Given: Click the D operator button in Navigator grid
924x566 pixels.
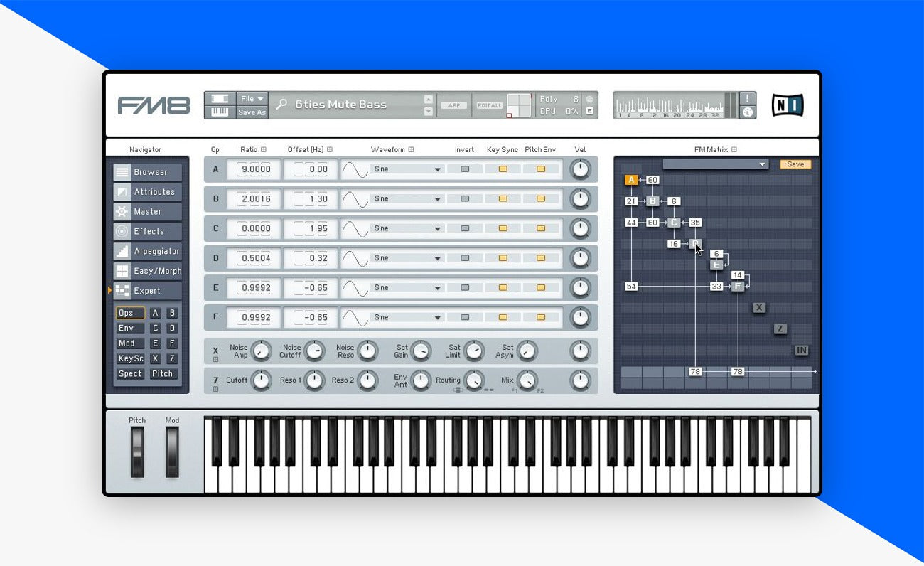Looking at the screenshot, I should coord(172,329).
